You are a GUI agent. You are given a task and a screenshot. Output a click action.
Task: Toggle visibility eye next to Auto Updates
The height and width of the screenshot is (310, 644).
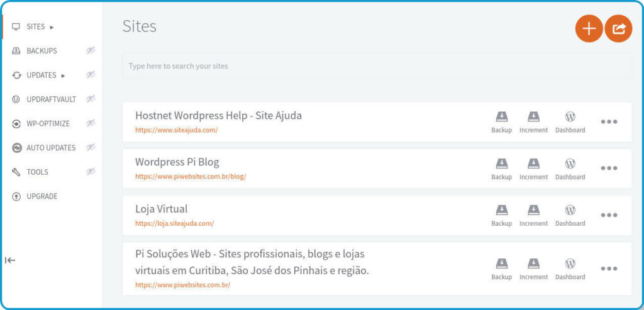91,147
